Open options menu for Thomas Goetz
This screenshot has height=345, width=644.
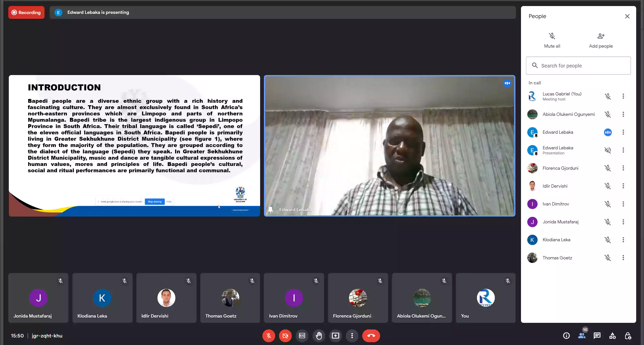(x=623, y=258)
